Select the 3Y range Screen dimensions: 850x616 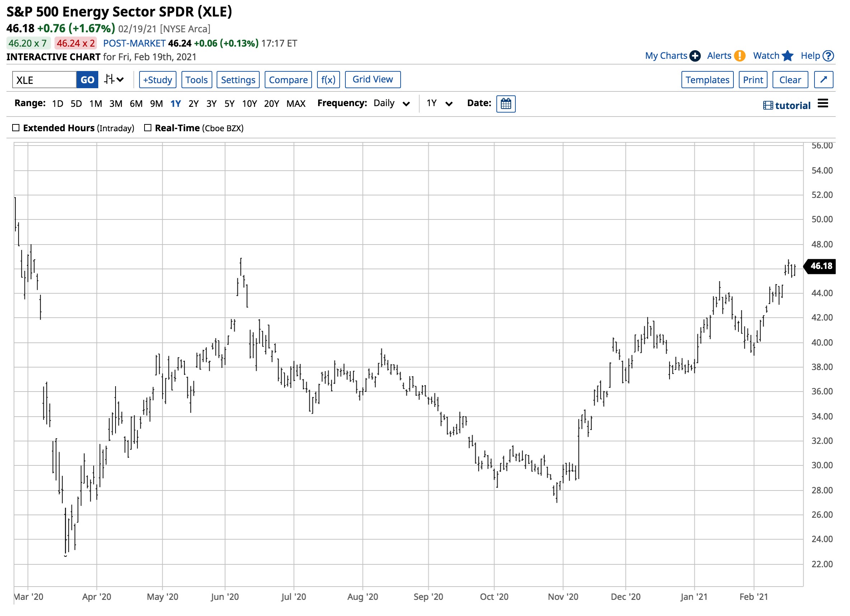click(x=211, y=104)
